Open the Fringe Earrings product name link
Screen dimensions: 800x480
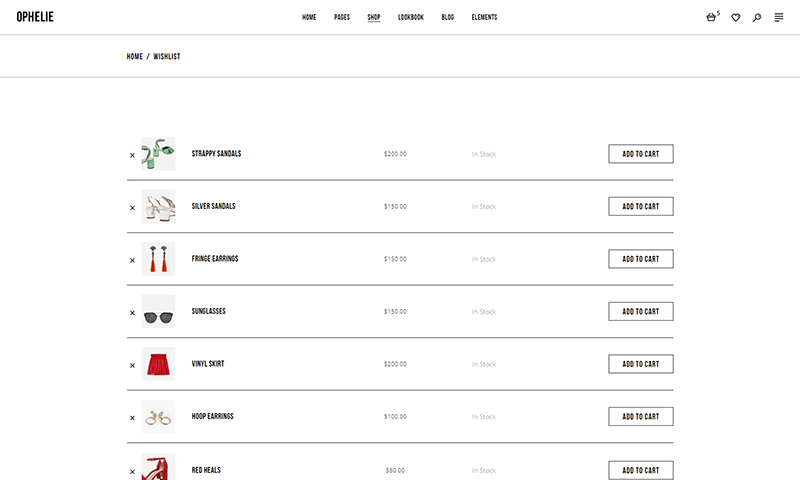[x=215, y=259]
